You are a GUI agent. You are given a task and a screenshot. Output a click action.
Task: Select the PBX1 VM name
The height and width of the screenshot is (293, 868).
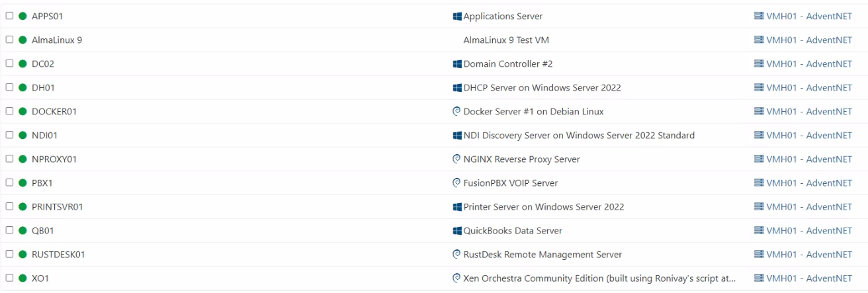click(43, 183)
